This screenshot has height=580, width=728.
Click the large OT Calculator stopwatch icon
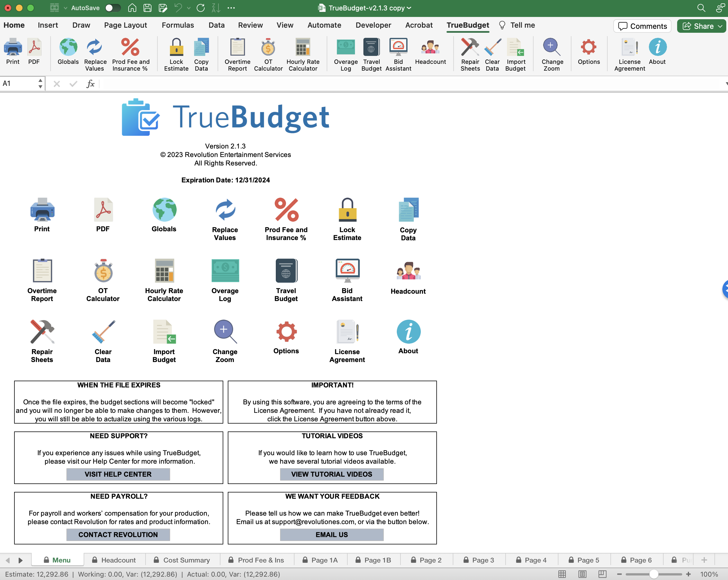[103, 271]
